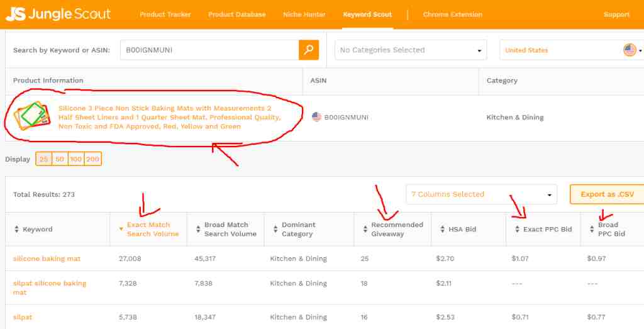This screenshot has height=329, width=644.
Task: Open the Support menu
Action: point(616,14)
